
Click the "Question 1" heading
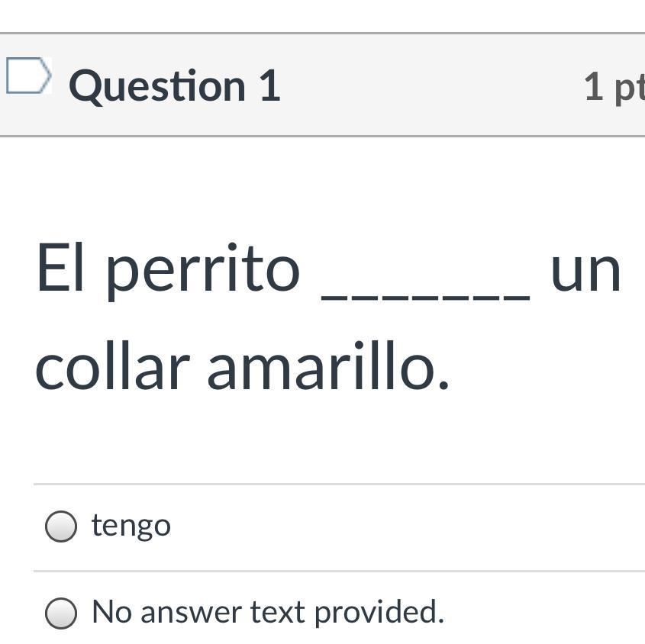click(175, 85)
